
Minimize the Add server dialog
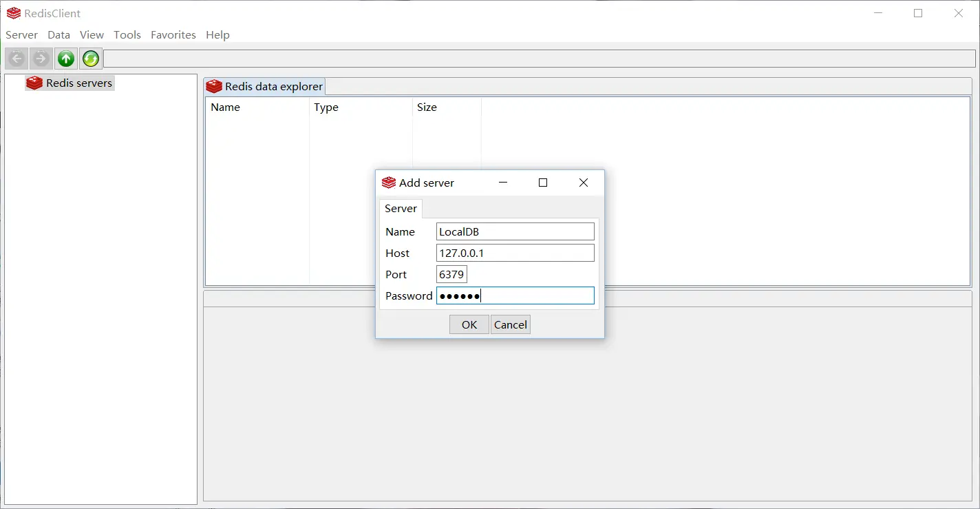pos(503,183)
